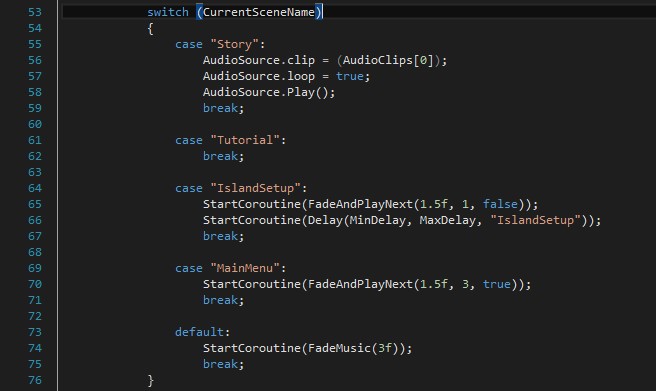The height and width of the screenshot is (391, 656).
Task: Click the default keyword on line 73
Action: [199, 332]
